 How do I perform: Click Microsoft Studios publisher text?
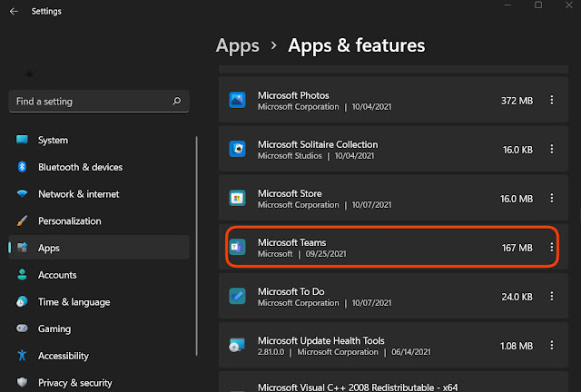290,156
